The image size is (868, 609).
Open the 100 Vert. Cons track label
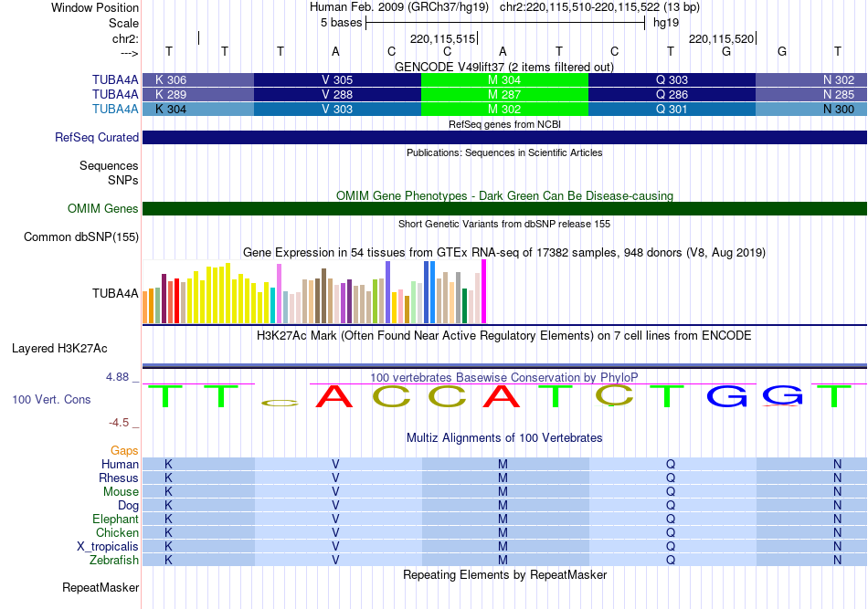[x=51, y=399]
